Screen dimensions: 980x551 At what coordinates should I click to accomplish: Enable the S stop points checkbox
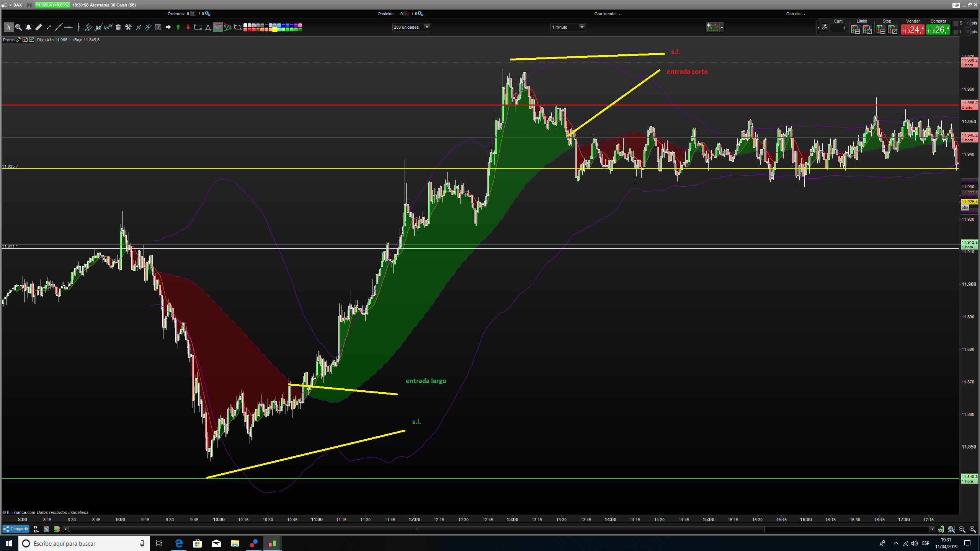tap(956, 23)
